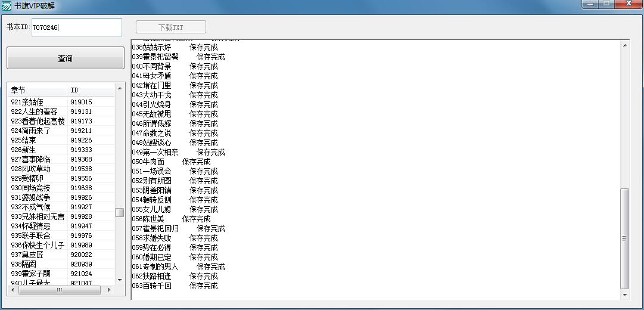Click the ID column header
This screenshot has width=644, height=310.
(x=89, y=90)
